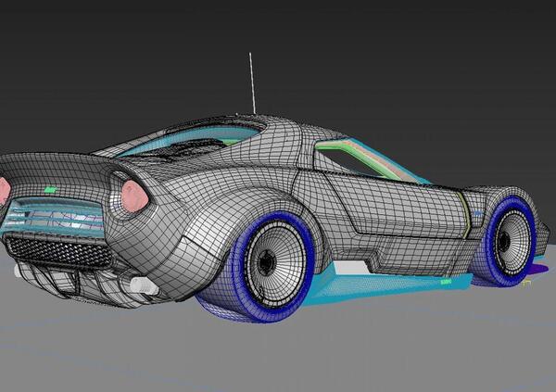The width and height of the screenshot is (556, 392).
Task: Select the cyan rear window glass
Action: tap(185, 141)
